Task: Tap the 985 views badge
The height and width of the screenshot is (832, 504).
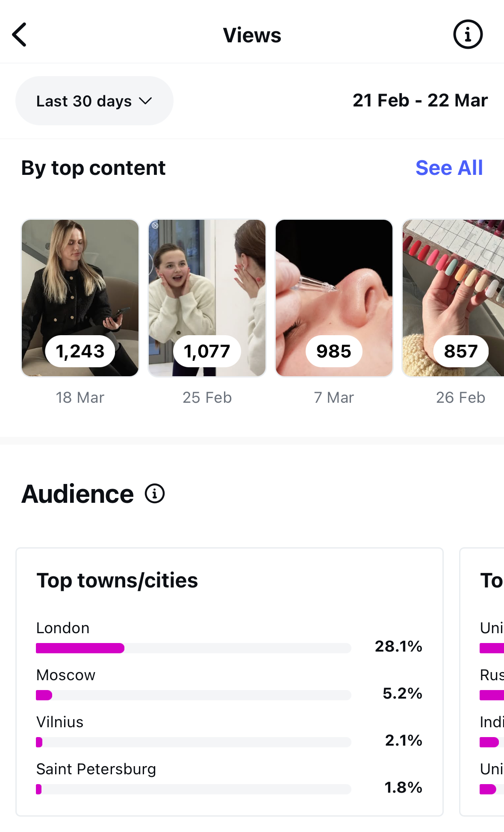Action: 334,351
